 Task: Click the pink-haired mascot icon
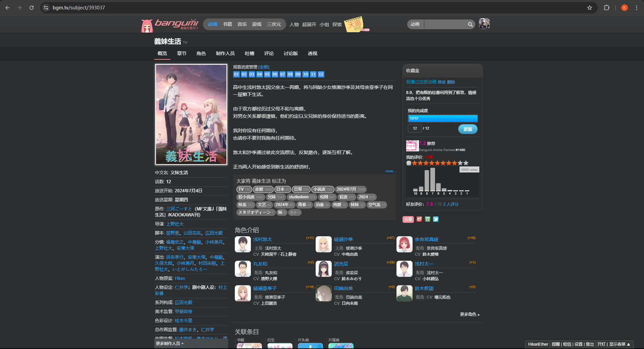[x=147, y=26]
